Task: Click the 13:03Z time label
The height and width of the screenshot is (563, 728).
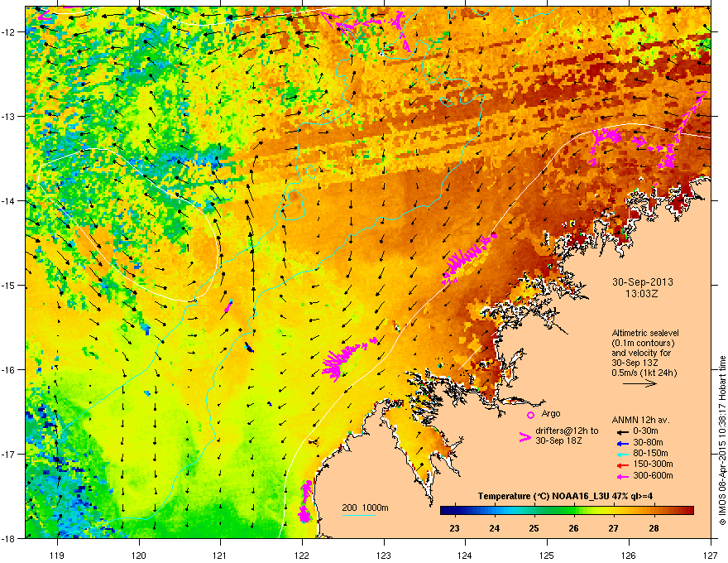Action: pyautogui.click(x=642, y=294)
